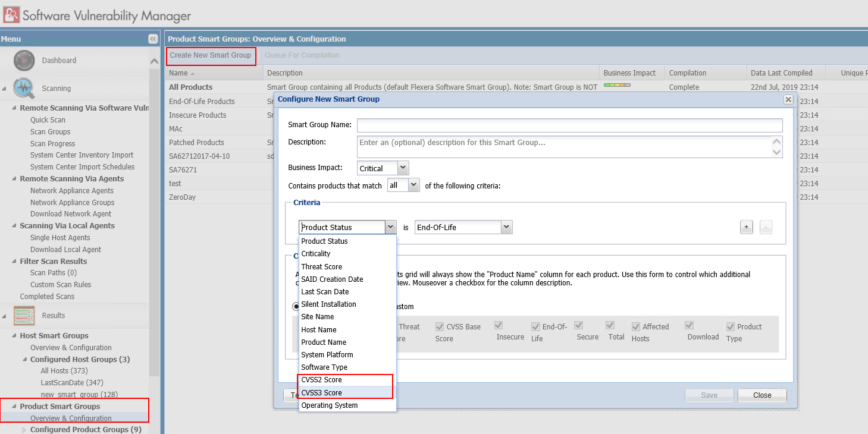Collapse the Results section arrow
Viewport: 868px width, 434px height.
click(x=5, y=316)
